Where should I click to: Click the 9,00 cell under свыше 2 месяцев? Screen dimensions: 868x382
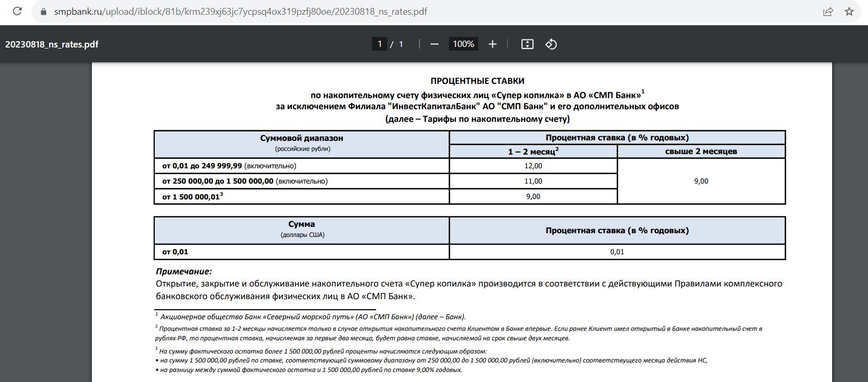[x=701, y=181]
